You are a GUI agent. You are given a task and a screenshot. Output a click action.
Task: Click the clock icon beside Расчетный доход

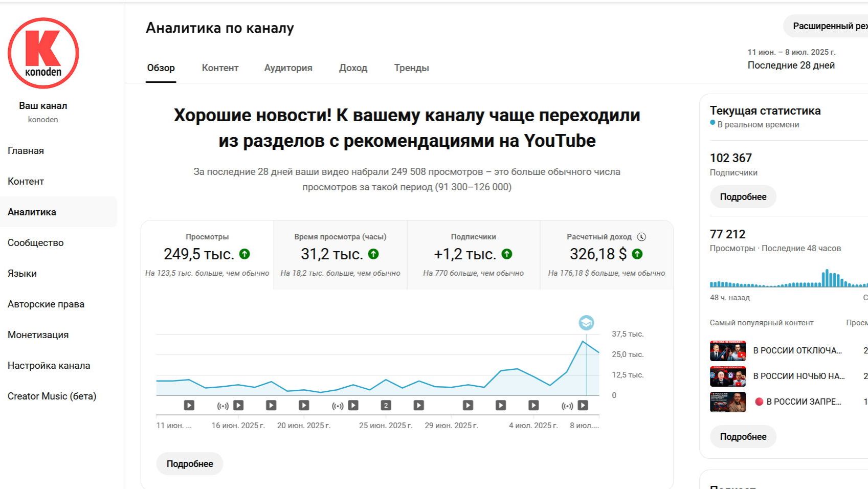(x=642, y=236)
